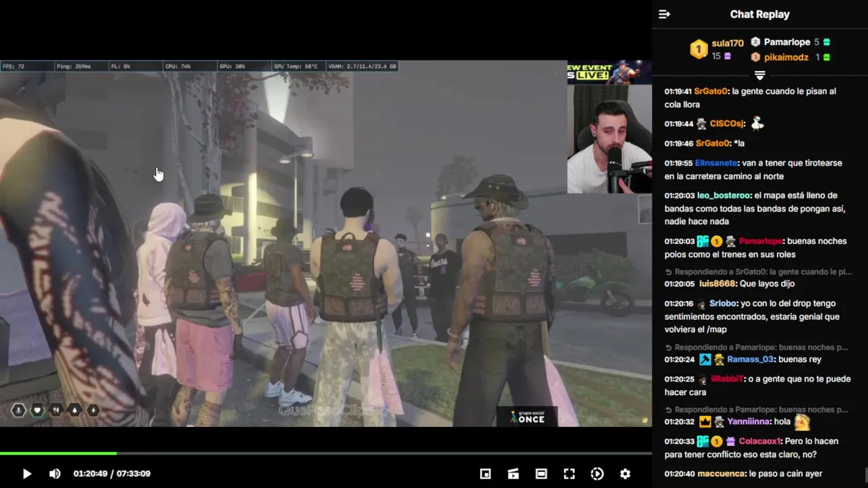
Task: Open Yanniiinna's username
Action: tap(749, 422)
